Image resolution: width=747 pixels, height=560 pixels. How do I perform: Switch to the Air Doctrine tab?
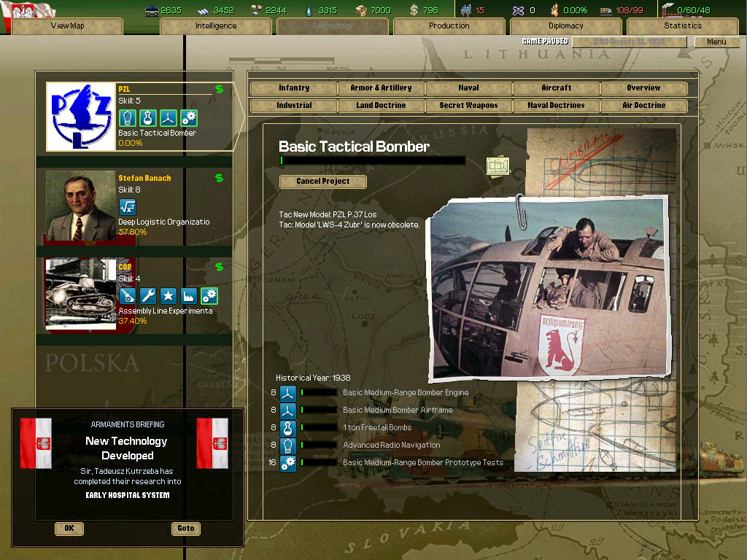click(x=643, y=105)
